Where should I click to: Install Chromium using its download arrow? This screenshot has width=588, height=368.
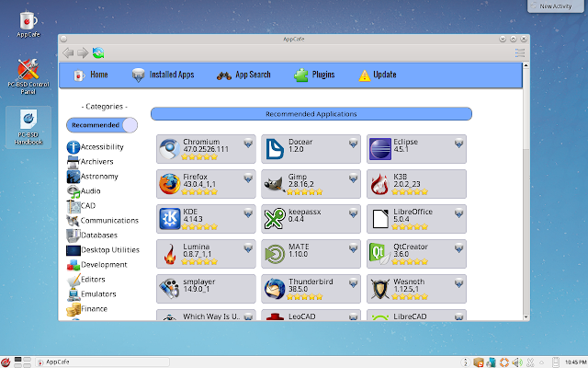point(248,144)
